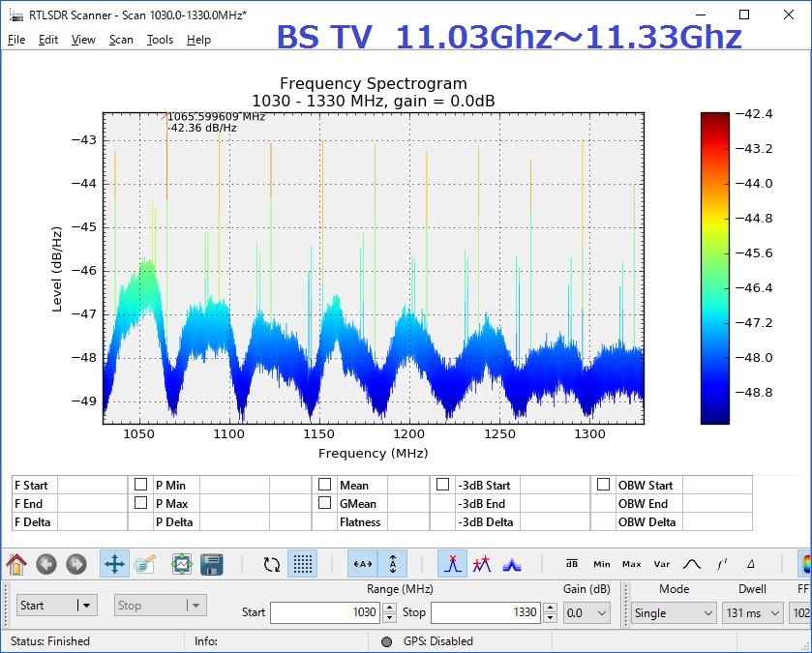Check the -3dB Start checkbox
The height and width of the screenshot is (653, 812).
click(442, 485)
